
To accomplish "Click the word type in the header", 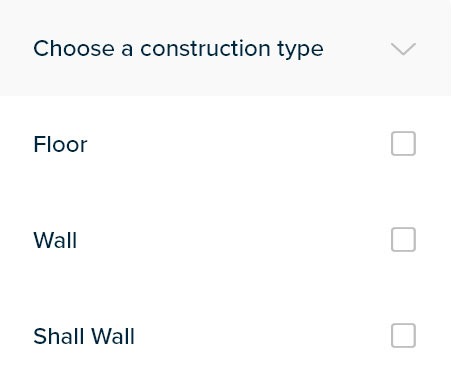I will (300, 50).
